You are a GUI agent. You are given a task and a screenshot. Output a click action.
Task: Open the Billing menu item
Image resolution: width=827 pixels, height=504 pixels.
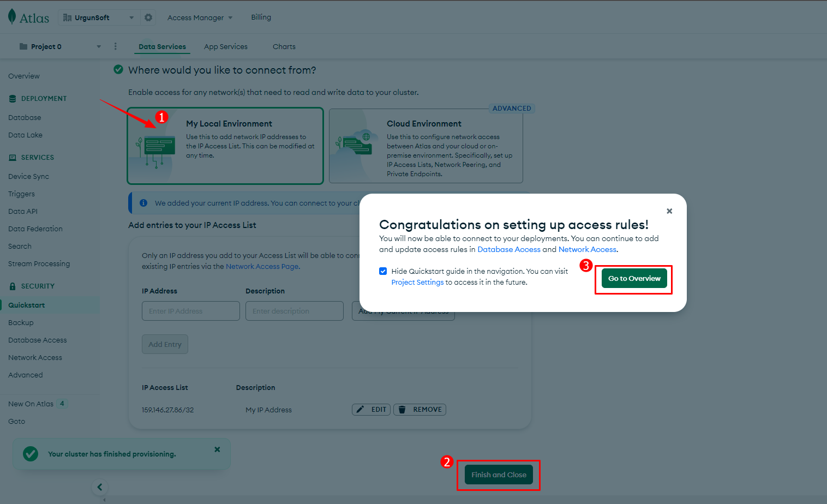[x=261, y=17]
